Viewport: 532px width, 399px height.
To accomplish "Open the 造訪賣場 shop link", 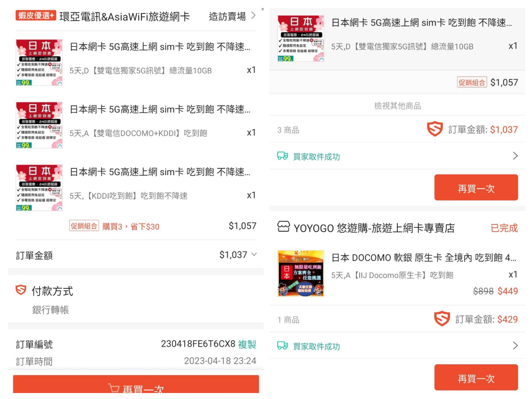I will tap(232, 16).
